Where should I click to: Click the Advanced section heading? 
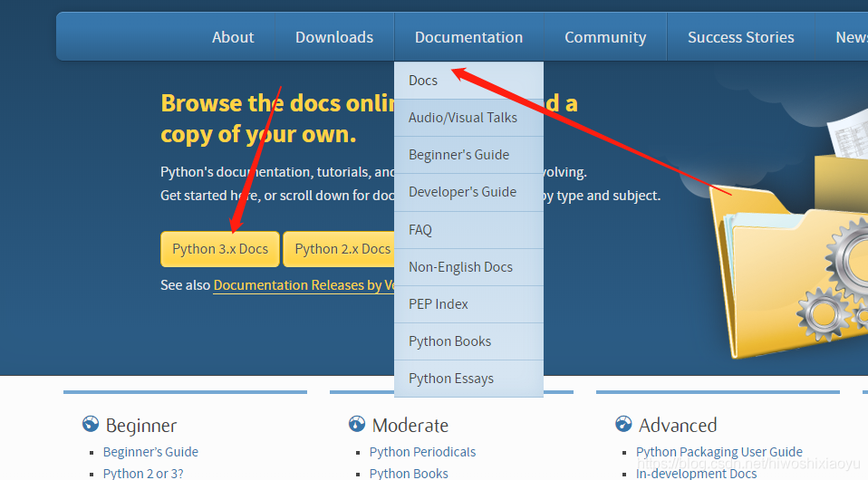coord(678,425)
